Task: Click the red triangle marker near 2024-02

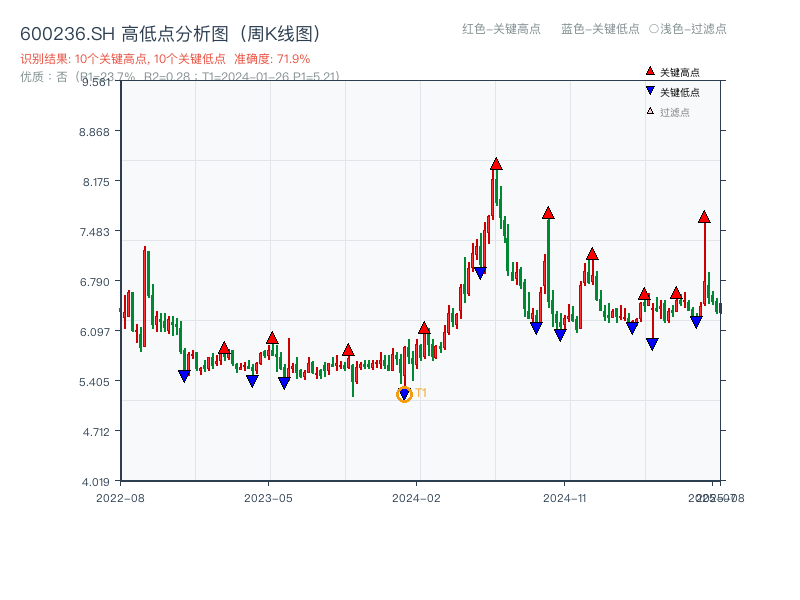Action: tap(426, 325)
